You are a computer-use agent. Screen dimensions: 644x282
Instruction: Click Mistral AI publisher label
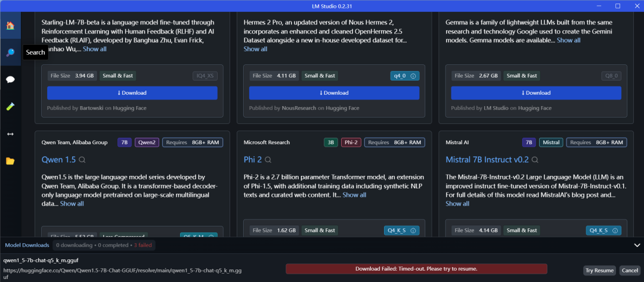[x=457, y=142]
